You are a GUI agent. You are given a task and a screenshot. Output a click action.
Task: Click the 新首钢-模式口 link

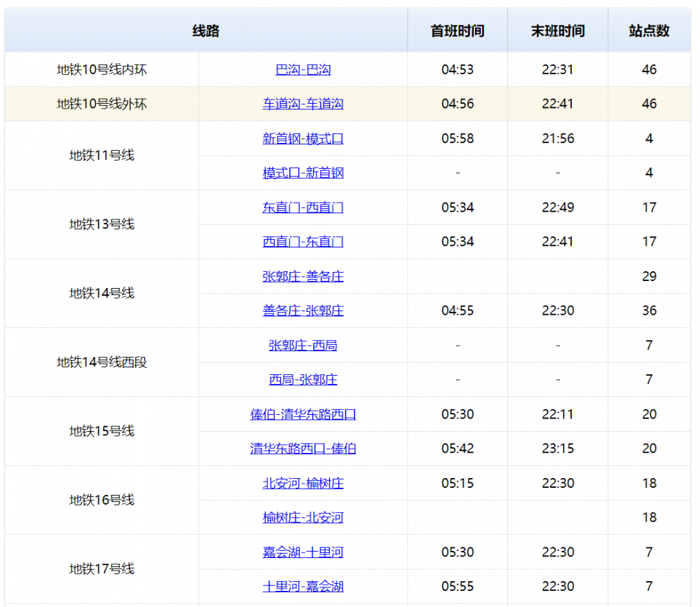303,139
